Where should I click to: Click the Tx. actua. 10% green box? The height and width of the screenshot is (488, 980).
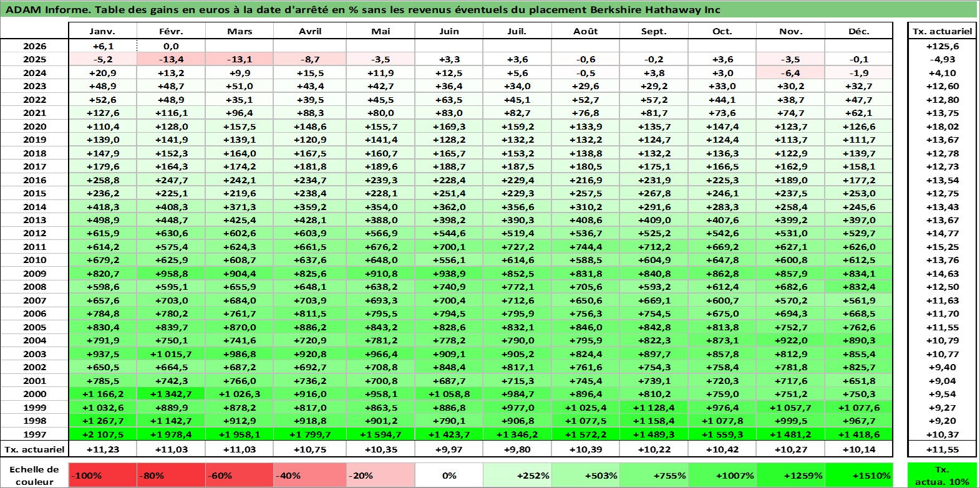pyautogui.click(x=942, y=475)
